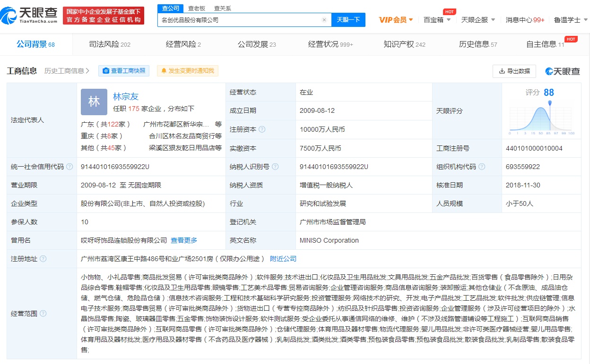Click the 发生变更时通知我 button
Viewport: 590px width, 364px height.
coord(188,71)
